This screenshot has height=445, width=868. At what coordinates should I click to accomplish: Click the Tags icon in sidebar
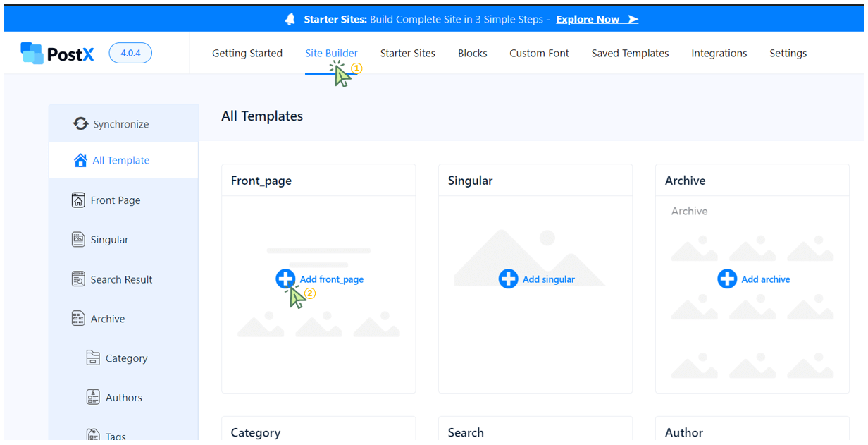pos(93,435)
